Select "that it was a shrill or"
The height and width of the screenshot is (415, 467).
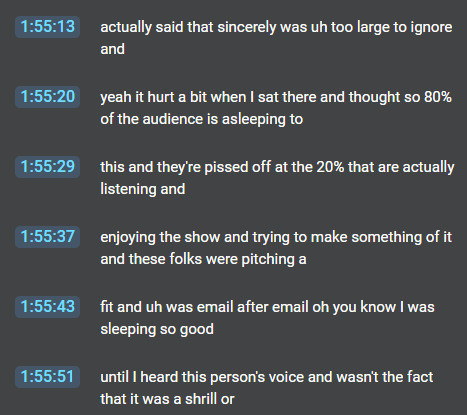click(167, 399)
